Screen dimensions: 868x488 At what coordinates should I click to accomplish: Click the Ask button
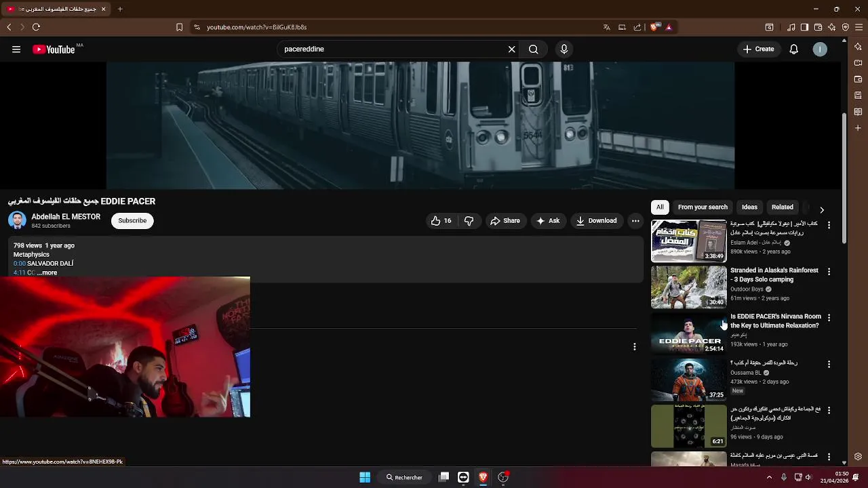point(547,220)
